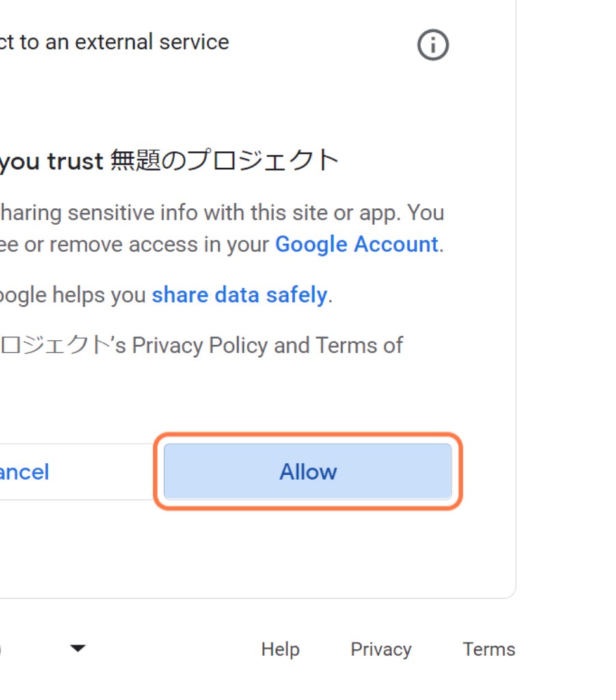Click the orange-highlighted Allow button
The image size is (616, 700).
click(x=308, y=471)
